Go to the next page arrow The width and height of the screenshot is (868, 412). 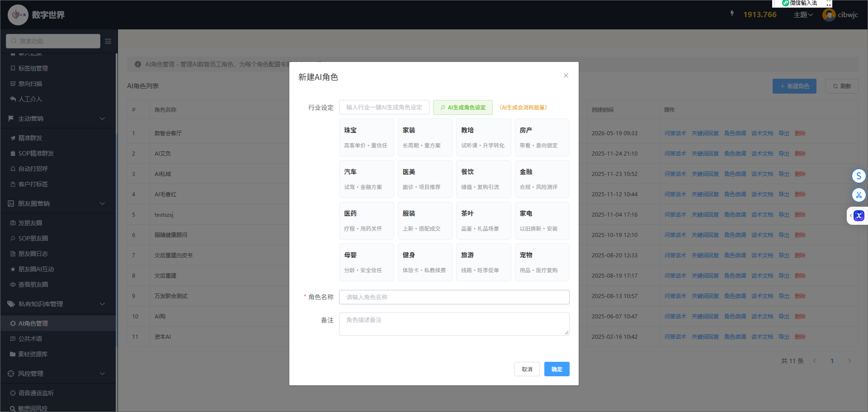(x=849, y=361)
